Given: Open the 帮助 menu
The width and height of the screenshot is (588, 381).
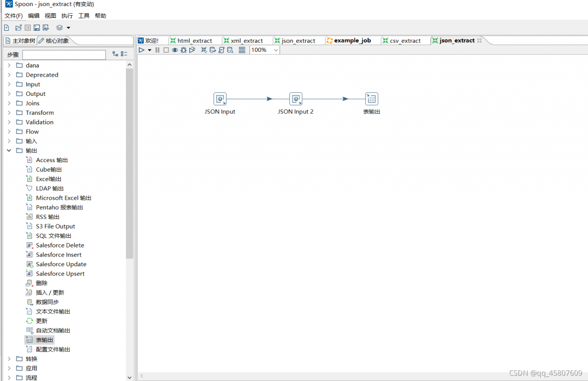Looking at the screenshot, I should coord(100,16).
